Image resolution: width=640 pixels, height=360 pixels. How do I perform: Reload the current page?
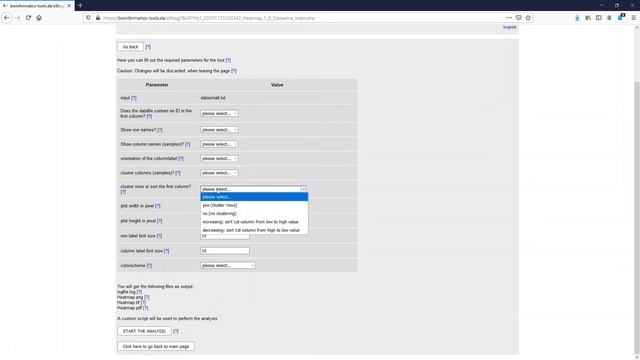(x=28, y=18)
